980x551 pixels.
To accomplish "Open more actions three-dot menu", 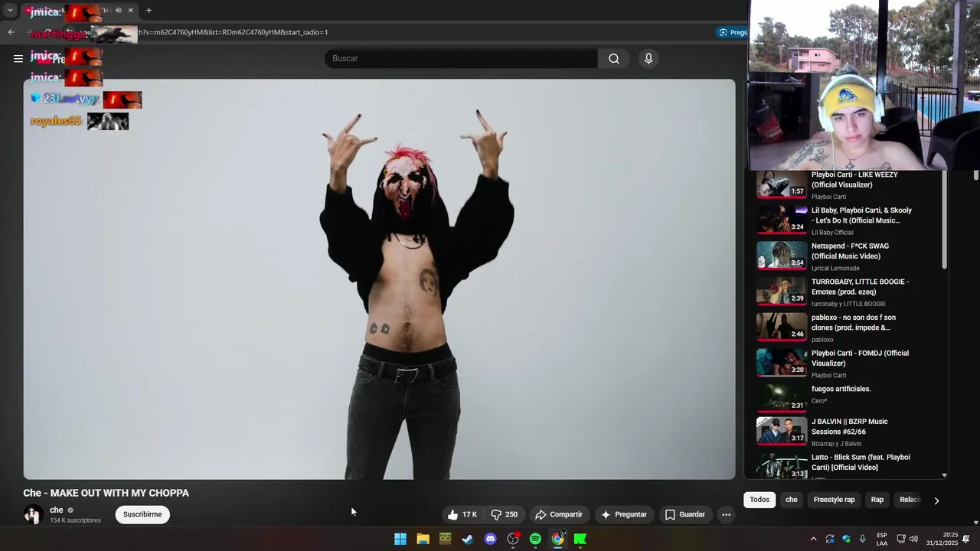I will [x=726, y=514].
